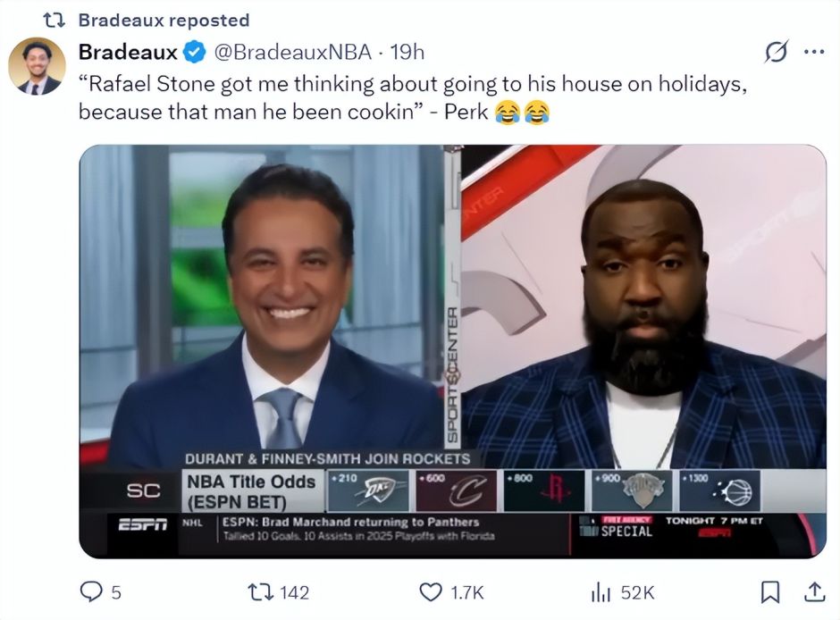The image size is (840, 620).
Task: Click the small repost icon above the tweet
Action: tap(55, 20)
